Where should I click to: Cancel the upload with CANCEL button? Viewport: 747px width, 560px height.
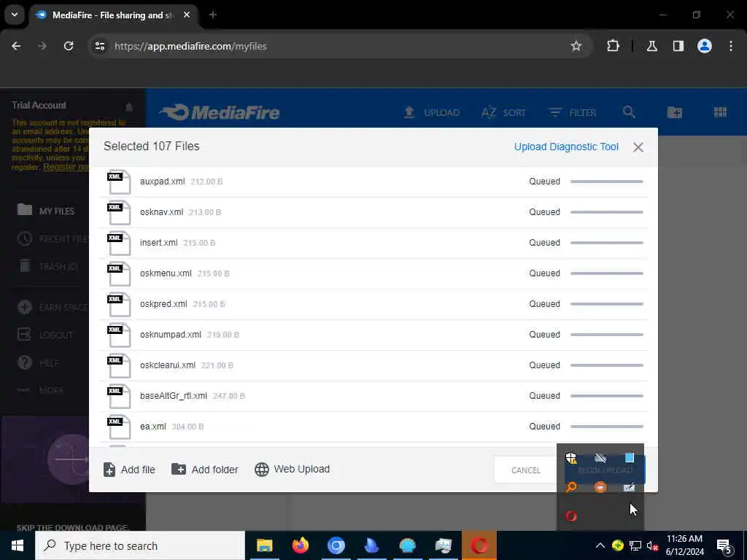[525, 470]
